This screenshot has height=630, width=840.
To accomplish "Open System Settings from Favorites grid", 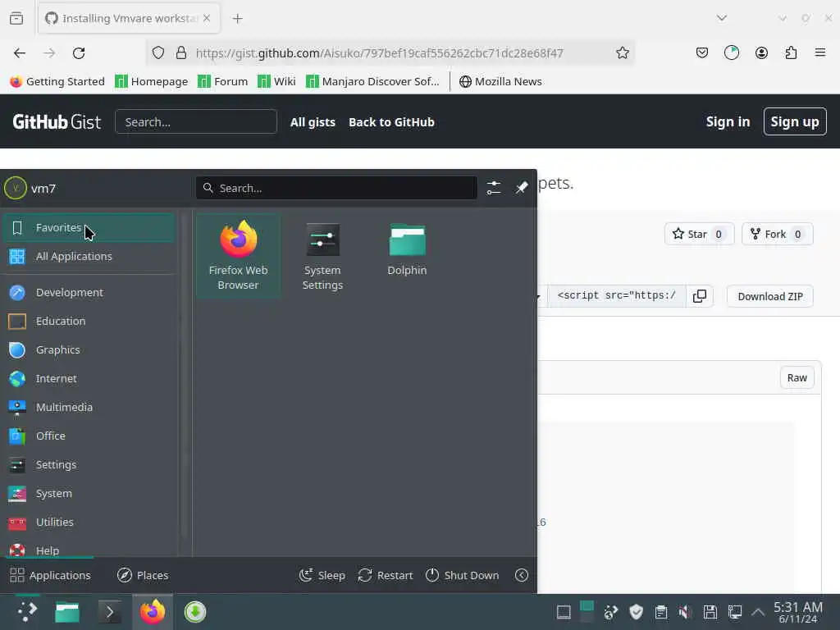I will coord(322,256).
